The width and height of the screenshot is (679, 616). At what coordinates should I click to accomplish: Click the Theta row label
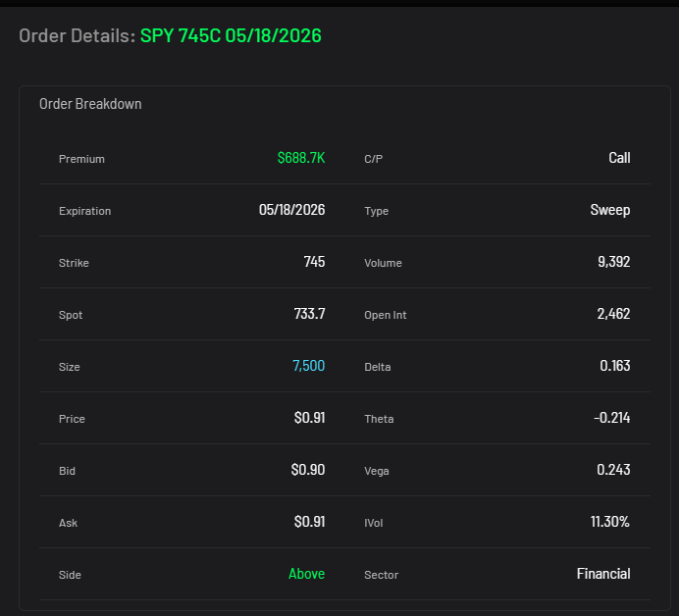tap(379, 419)
